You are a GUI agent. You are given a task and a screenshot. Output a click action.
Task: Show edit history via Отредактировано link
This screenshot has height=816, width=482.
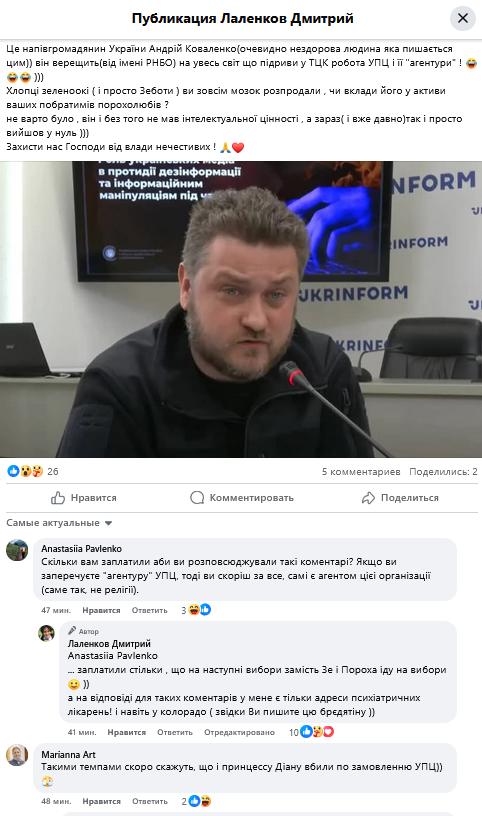tap(239, 732)
